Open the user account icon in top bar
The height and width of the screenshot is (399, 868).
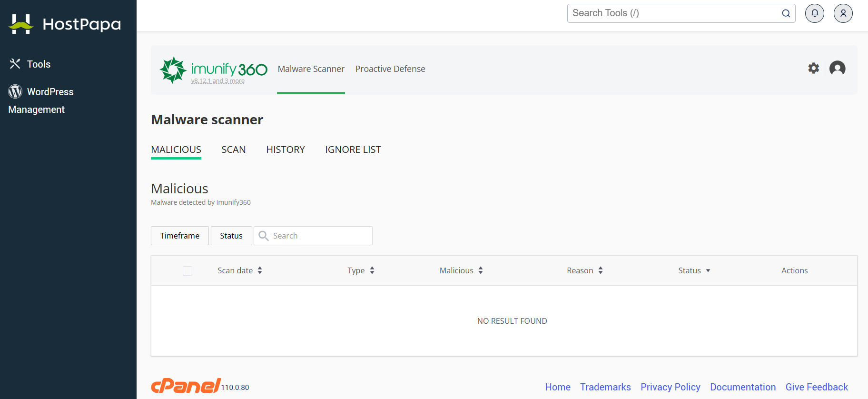[843, 13]
